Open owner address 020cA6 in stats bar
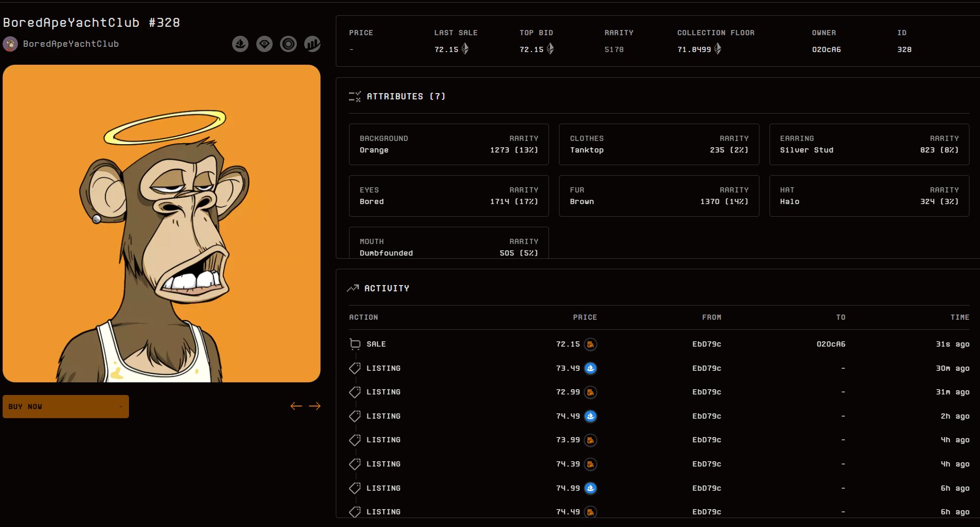Image resolution: width=980 pixels, height=527 pixels. point(826,49)
